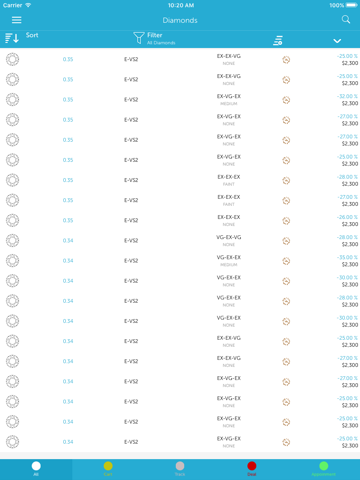Open the Sort options
Viewport: 360px width, 480px height.
coord(22,38)
